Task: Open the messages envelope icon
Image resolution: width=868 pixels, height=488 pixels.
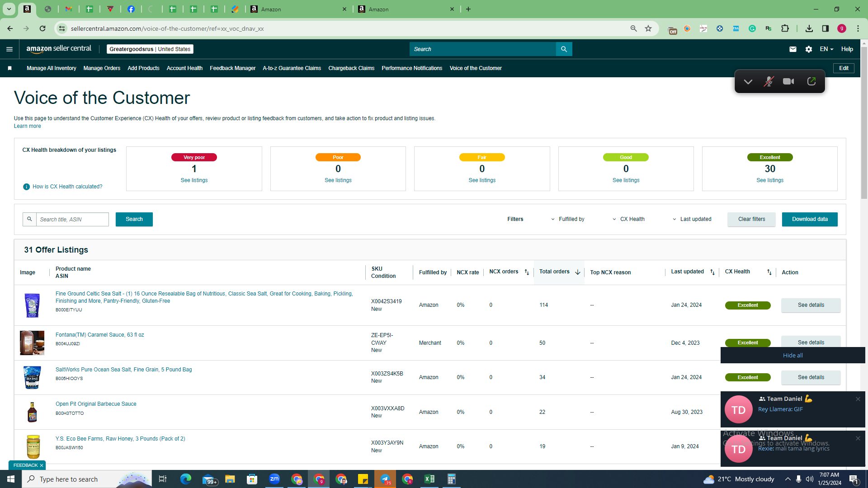Action: click(793, 49)
